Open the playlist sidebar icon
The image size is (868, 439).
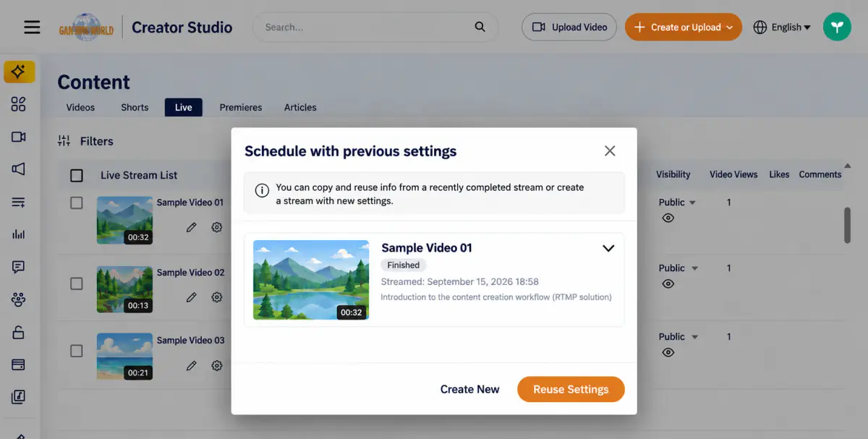[x=19, y=203]
